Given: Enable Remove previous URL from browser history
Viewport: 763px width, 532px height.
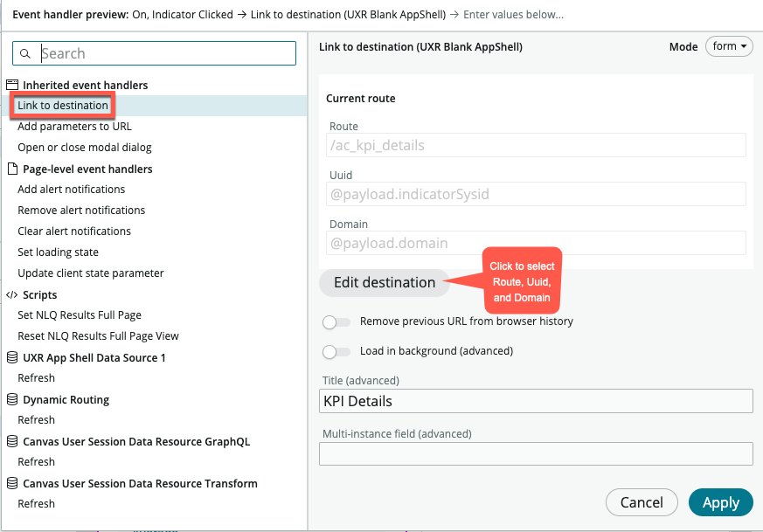Looking at the screenshot, I should coord(336,322).
